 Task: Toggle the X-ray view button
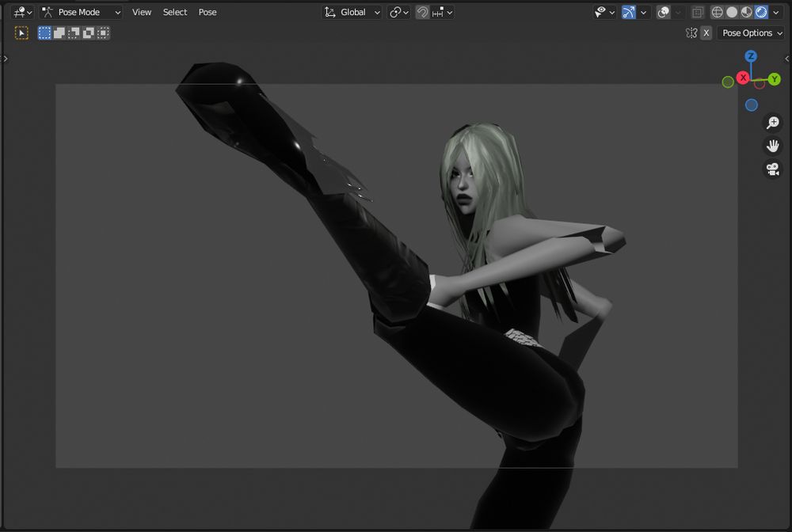click(697, 13)
